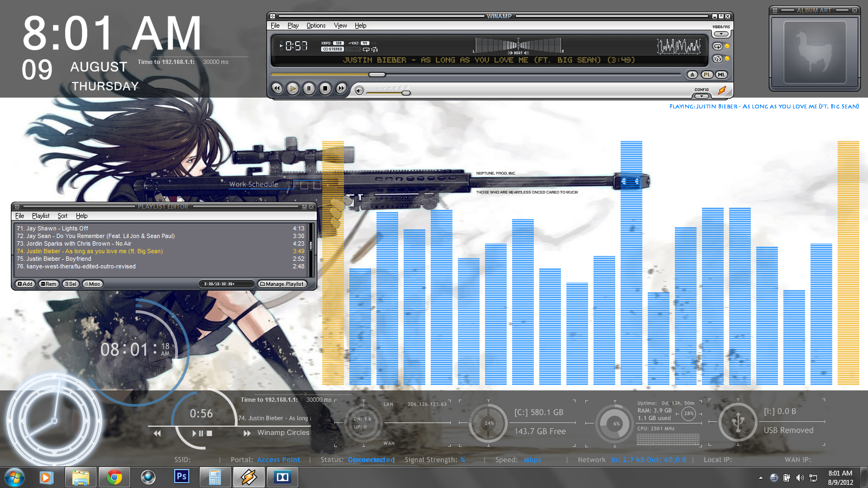Open the Options menu in Winamp
This screenshot has width=868, height=488.
coord(316,25)
